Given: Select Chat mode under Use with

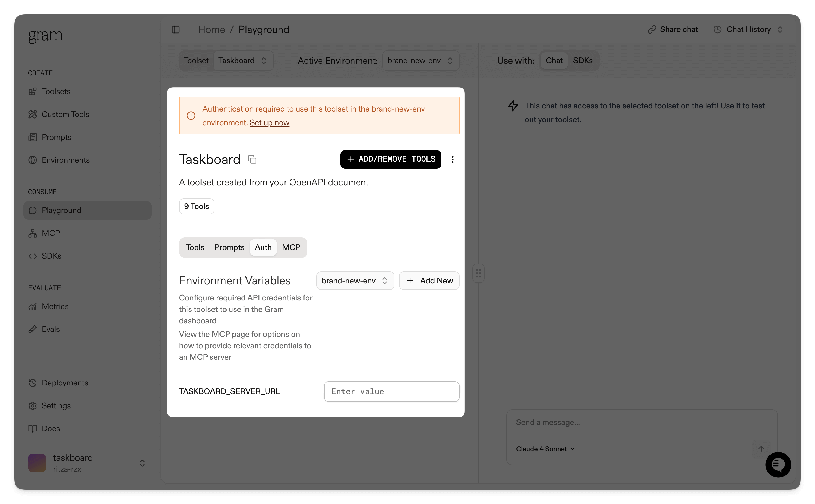Looking at the screenshot, I should tap(554, 60).
